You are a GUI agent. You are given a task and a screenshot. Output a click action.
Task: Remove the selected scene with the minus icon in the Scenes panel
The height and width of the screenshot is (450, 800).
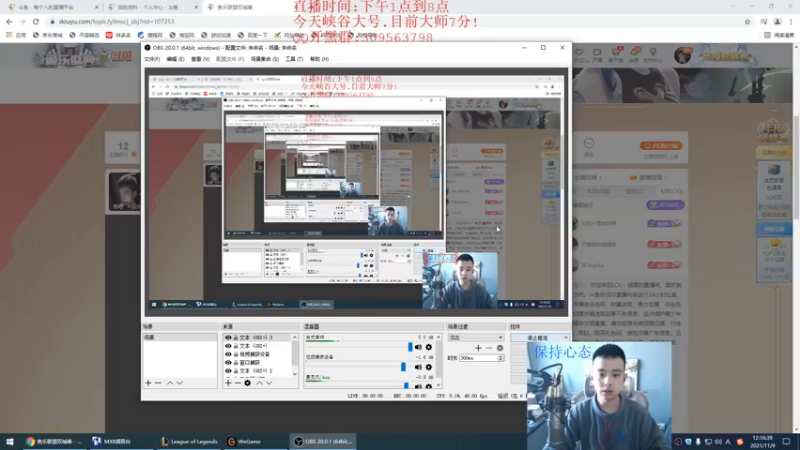(158, 383)
